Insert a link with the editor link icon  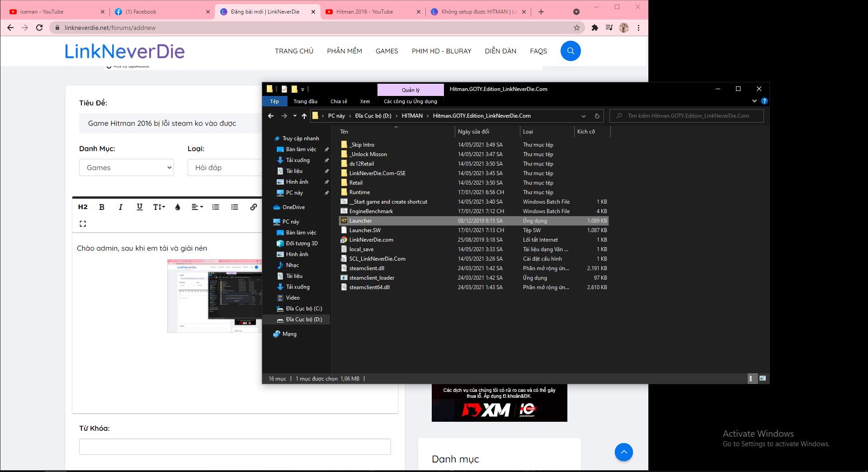click(253, 207)
